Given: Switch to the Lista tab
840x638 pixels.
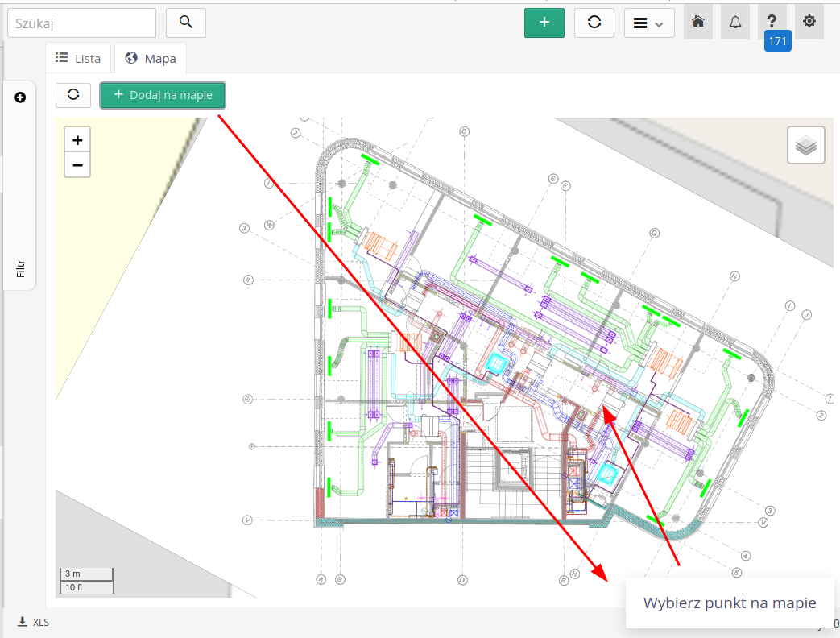Looking at the screenshot, I should pos(78,58).
